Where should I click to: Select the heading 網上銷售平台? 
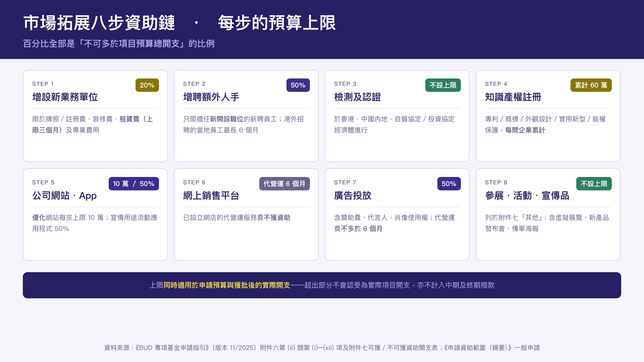pyautogui.click(x=211, y=196)
